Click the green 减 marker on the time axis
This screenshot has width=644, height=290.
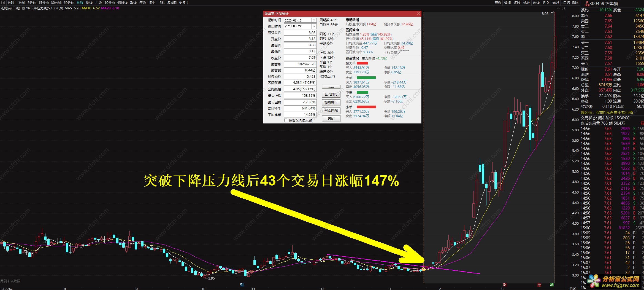point(552,285)
